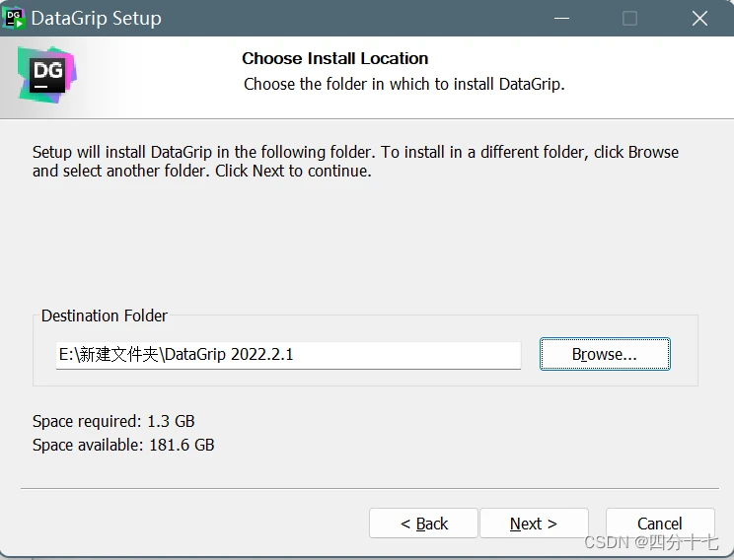Click the DataGrip Setup title text
The image size is (734, 560).
pos(97,19)
